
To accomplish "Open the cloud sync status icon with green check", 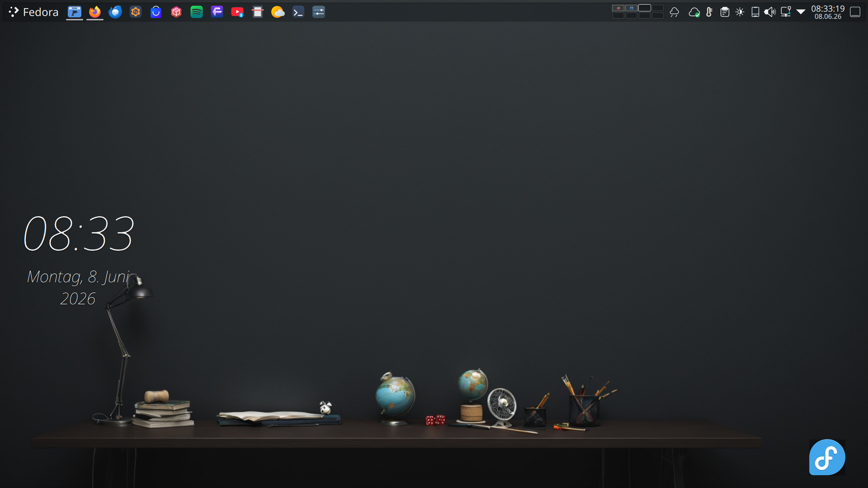I will [694, 12].
